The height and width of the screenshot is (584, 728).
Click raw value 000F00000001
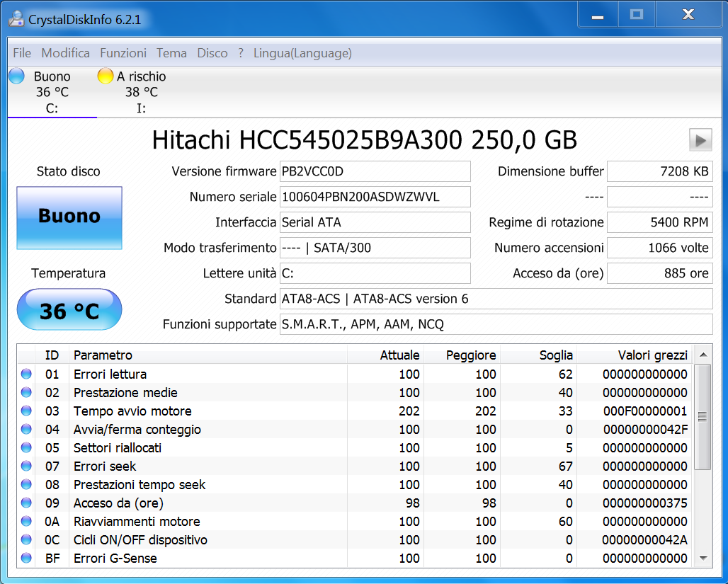(645, 411)
